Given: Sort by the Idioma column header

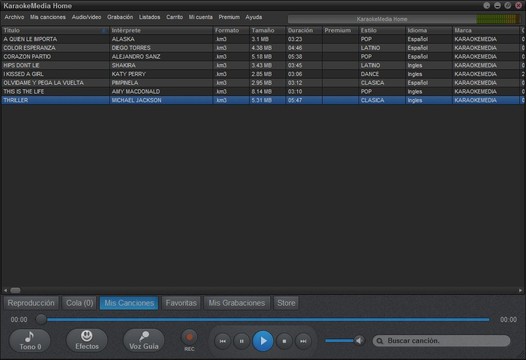Looking at the screenshot, I should pos(429,30).
